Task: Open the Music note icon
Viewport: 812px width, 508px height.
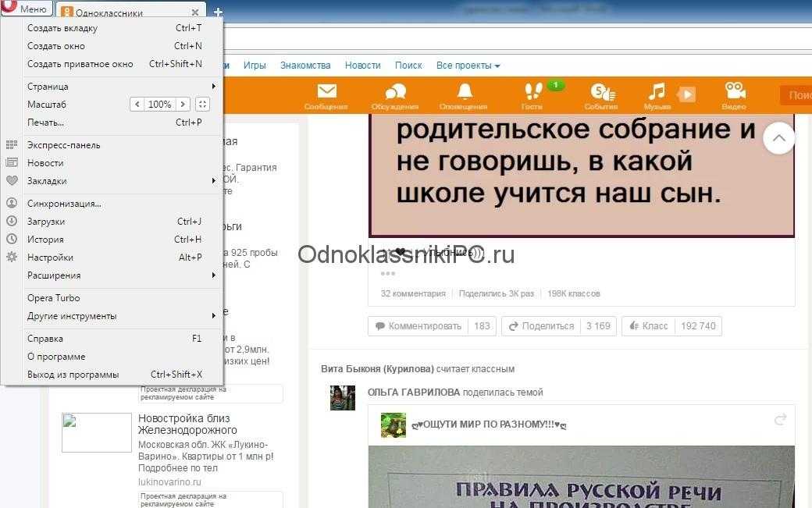Action: point(657,93)
